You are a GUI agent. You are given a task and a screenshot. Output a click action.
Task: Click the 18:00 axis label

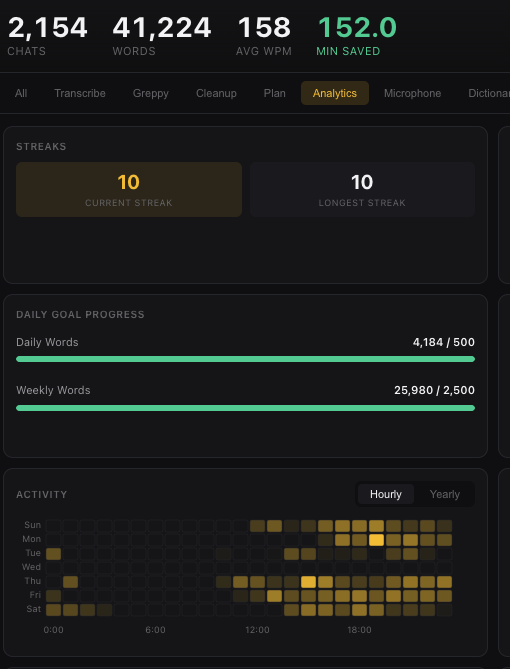click(x=359, y=630)
